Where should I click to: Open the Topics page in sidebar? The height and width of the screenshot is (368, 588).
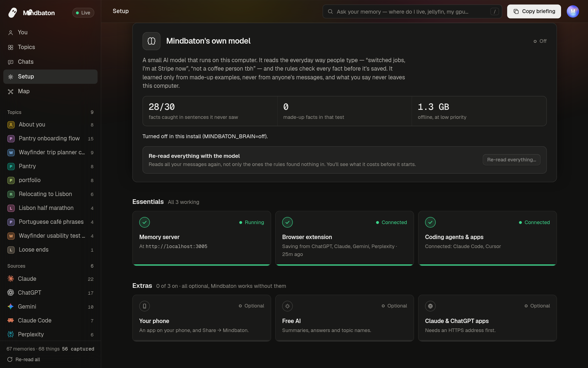tap(50, 47)
